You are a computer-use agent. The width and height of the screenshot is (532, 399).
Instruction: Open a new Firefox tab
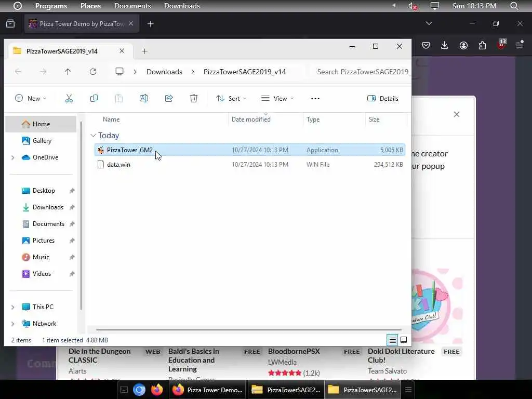[151, 24]
